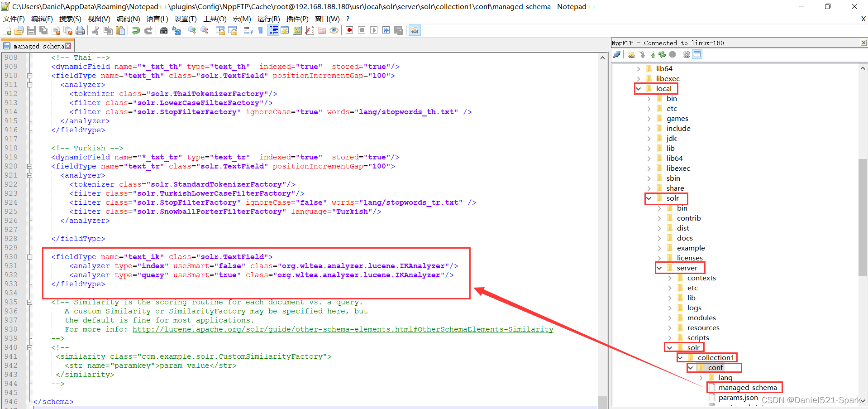Click NppFTP connect/disconnect icon
The width and height of the screenshot is (868, 409).
[x=617, y=55]
